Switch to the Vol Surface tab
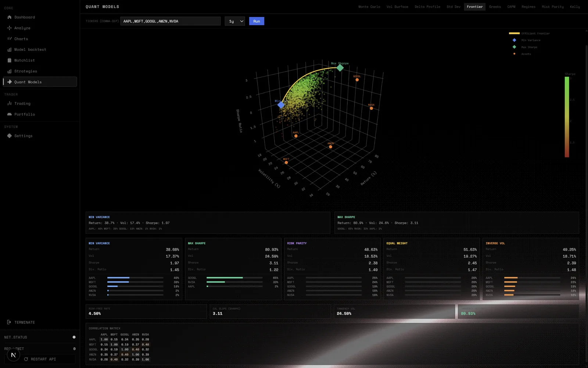Image resolution: width=588 pixels, height=368 pixels. tap(397, 7)
